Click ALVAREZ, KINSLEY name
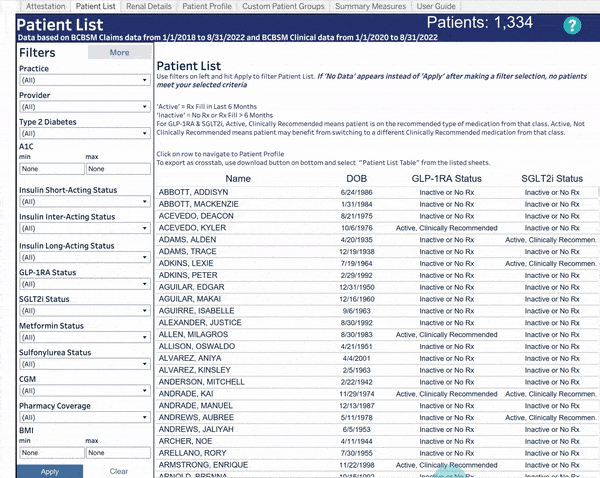 coord(194,370)
